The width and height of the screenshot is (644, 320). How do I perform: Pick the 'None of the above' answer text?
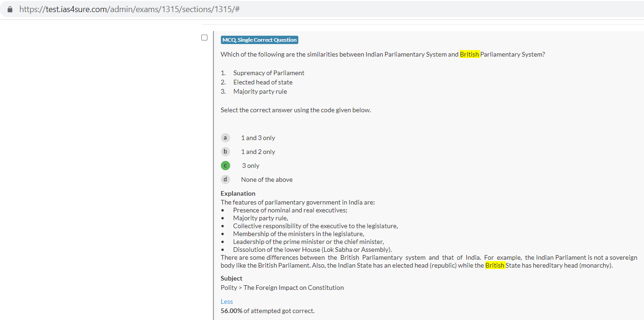coord(267,179)
